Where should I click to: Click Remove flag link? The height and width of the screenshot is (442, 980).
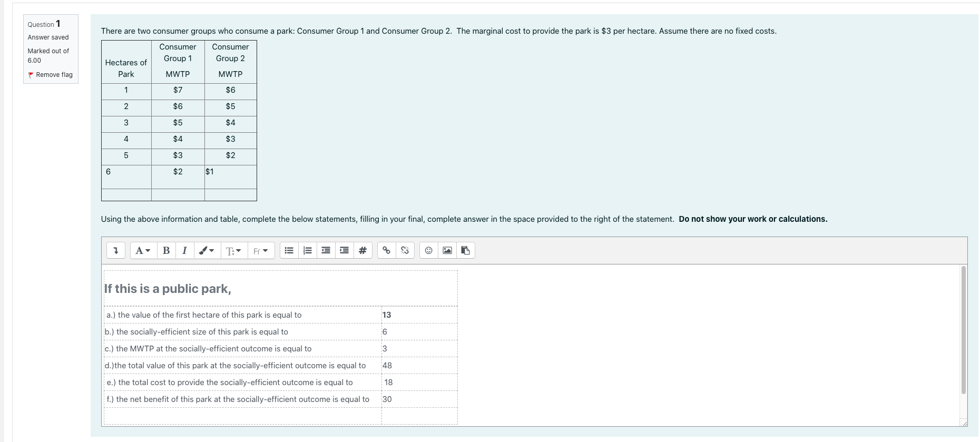(x=51, y=75)
